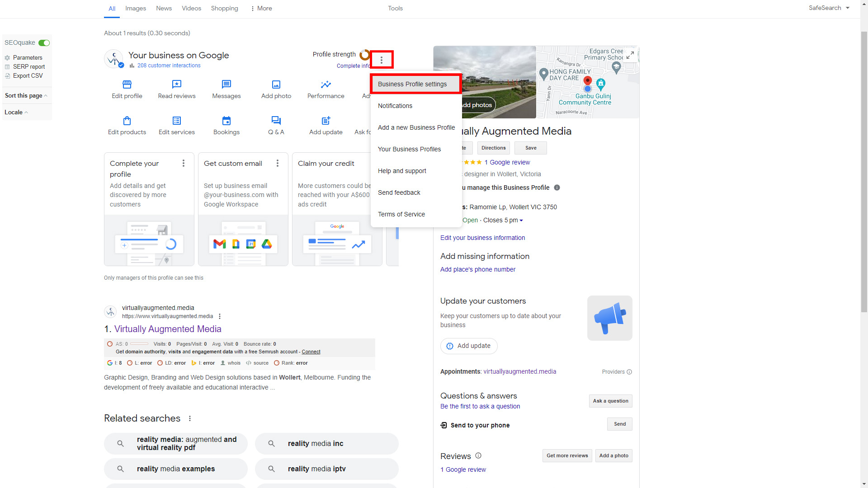This screenshot has height=488, width=868.
Task: Open the Bookings calendar icon
Action: (226, 121)
